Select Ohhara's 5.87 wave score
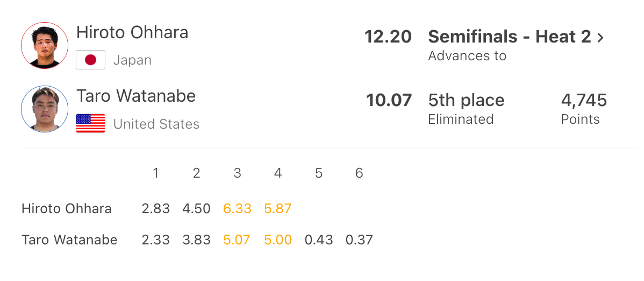 coord(278,209)
